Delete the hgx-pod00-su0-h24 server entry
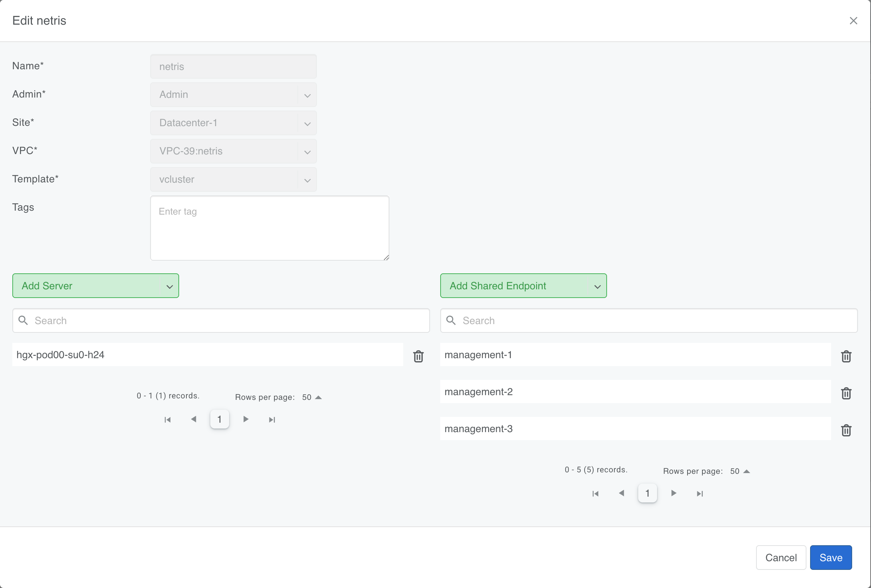 tap(418, 356)
